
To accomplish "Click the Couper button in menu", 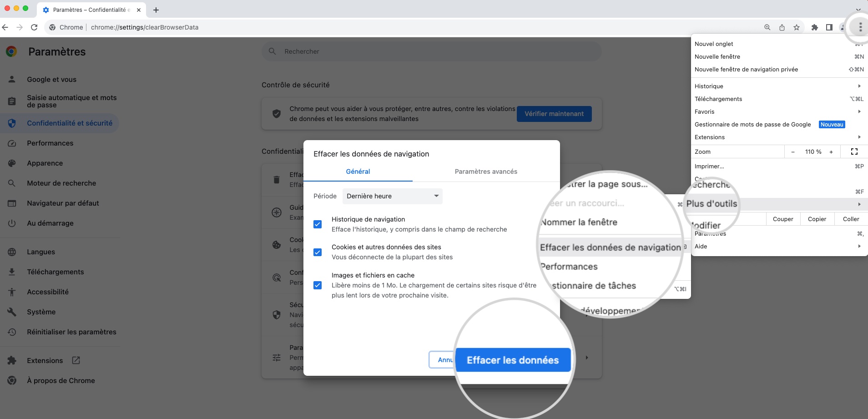I will [783, 219].
